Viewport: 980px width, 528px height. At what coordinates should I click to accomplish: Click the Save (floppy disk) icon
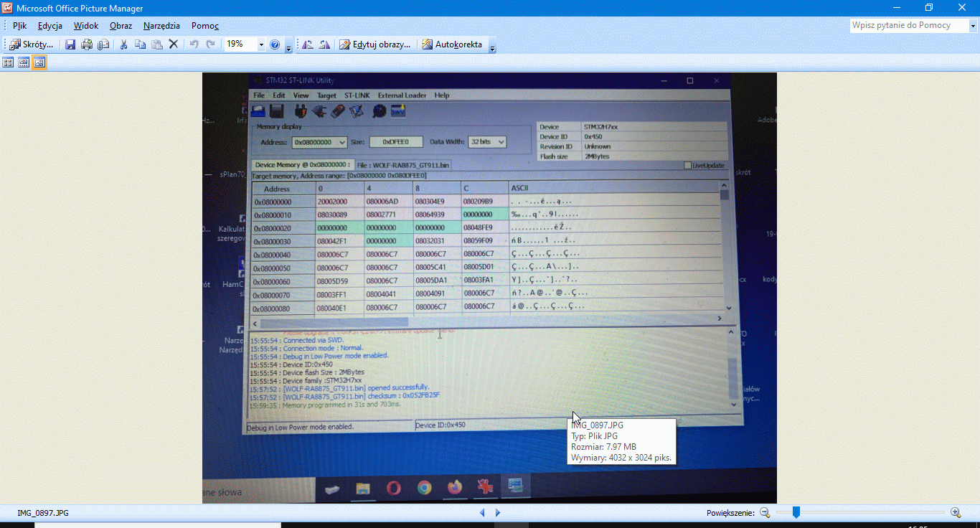(70, 44)
